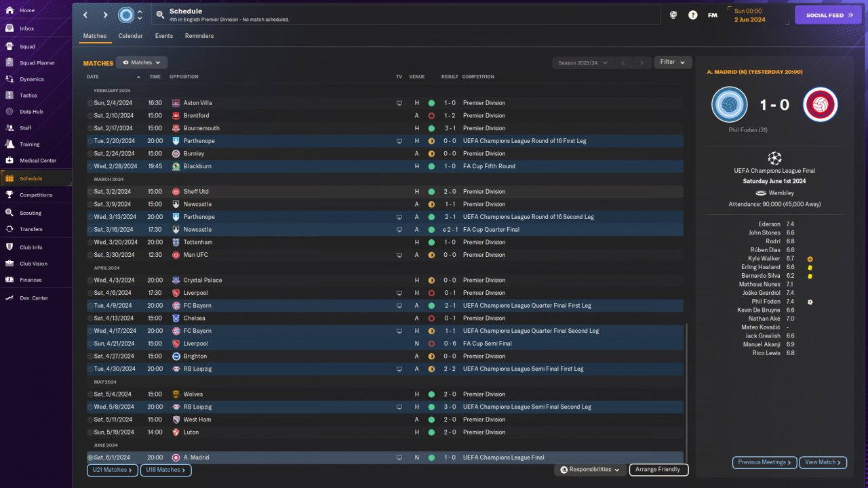Click the match list scrollbar

[687, 393]
